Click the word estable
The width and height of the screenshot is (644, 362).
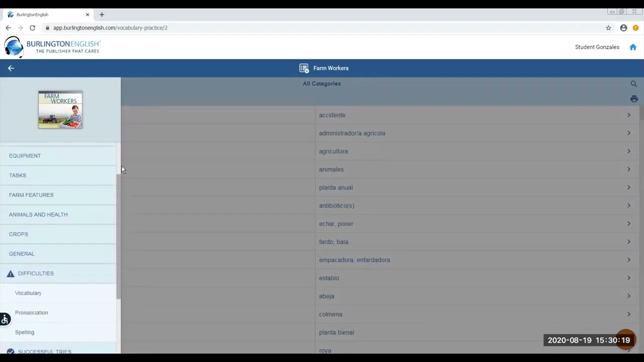click(x=329, y=278)
